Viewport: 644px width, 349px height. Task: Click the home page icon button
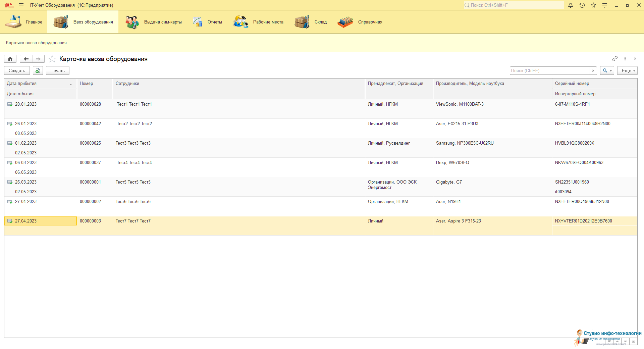[x=10, y=59]
